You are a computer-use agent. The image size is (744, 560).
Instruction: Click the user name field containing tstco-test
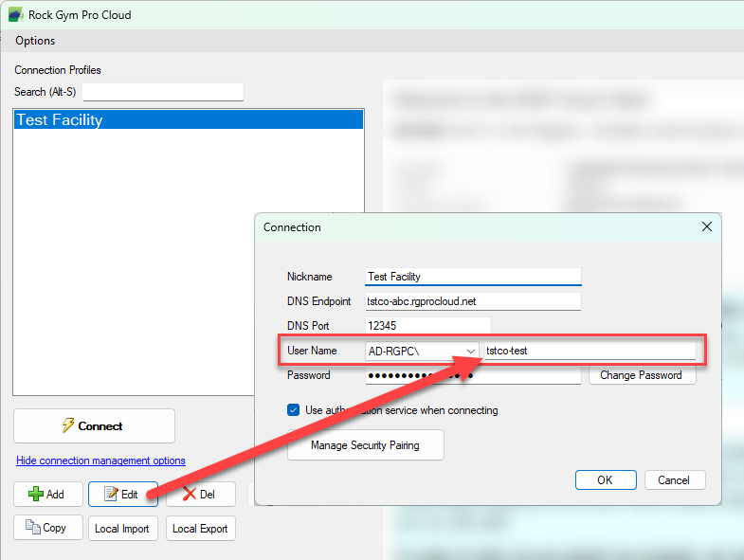point(590,351)
